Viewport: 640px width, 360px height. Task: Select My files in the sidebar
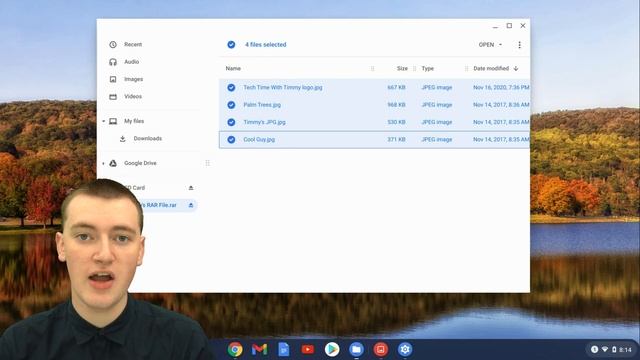[134, 121]
